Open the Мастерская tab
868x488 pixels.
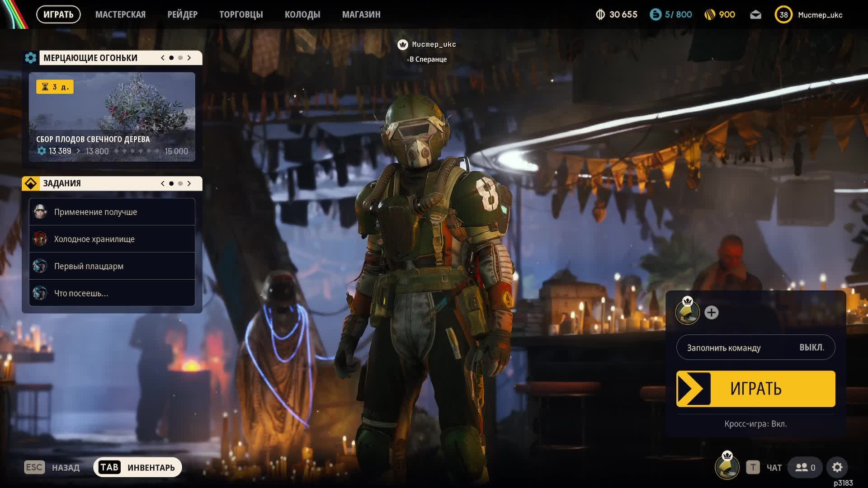[120, 14]
